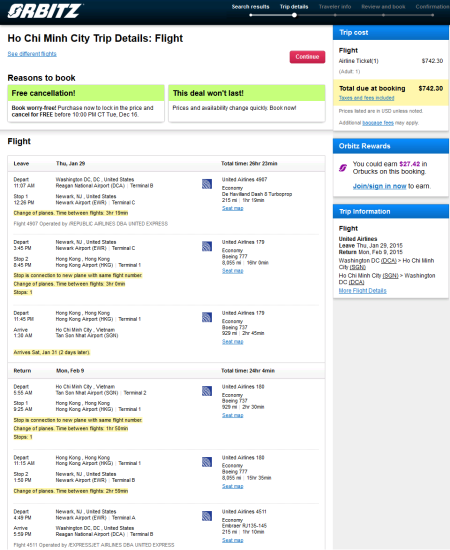This screenshot has height=550, width=450.
Task: Click Orbitz Rewards panel header
Action: (x=391, y=146)
